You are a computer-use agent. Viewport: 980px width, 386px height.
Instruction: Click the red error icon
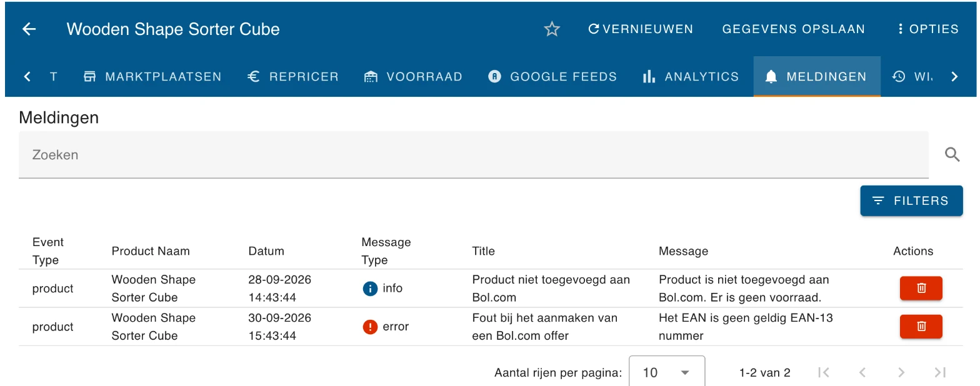(370, 327)
